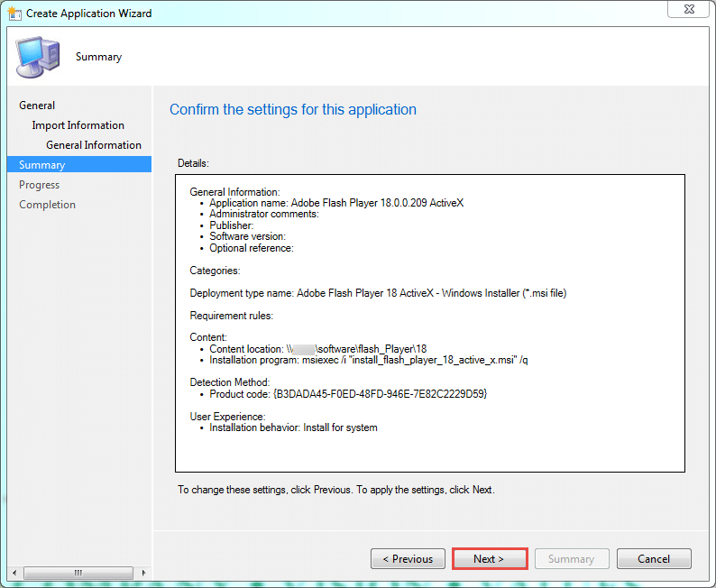Click the Application name line in details
The width and height of the screenshot is (716, 588).
click(x=336, y=203)
